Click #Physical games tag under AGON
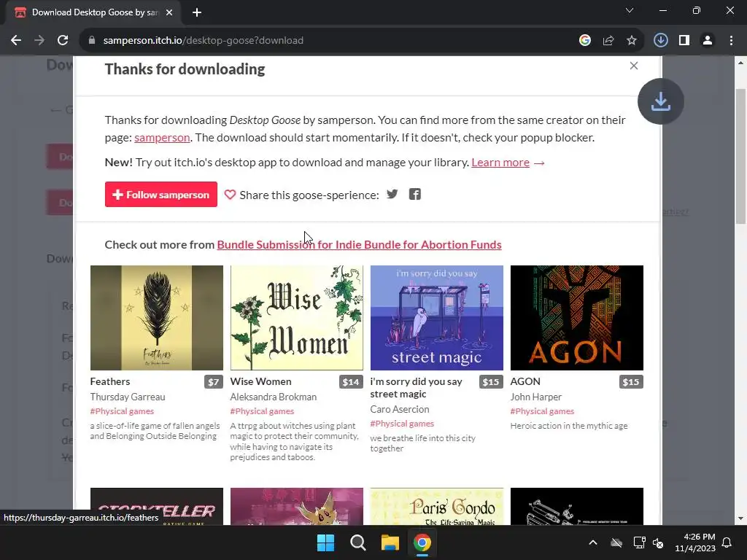 point(542,411)
